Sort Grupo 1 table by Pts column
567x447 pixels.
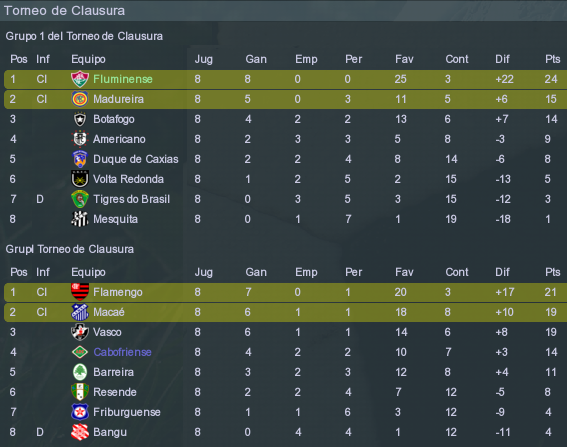pos(553,59)
